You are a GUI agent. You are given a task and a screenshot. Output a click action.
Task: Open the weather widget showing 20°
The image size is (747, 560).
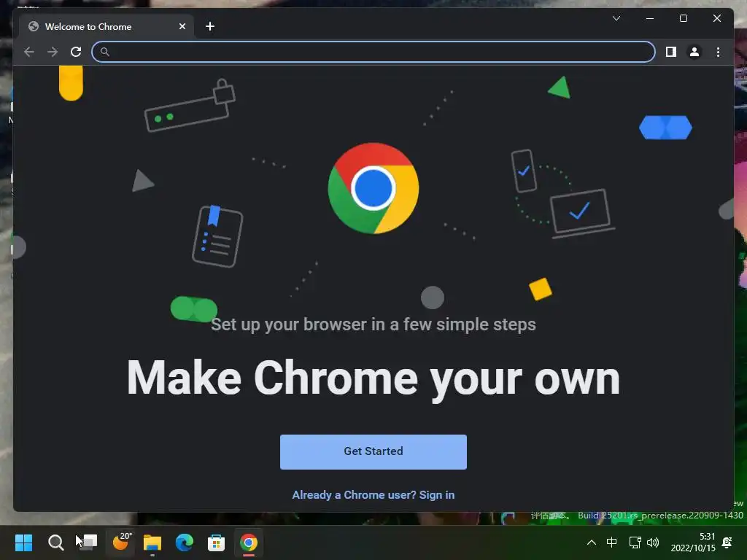121,542
